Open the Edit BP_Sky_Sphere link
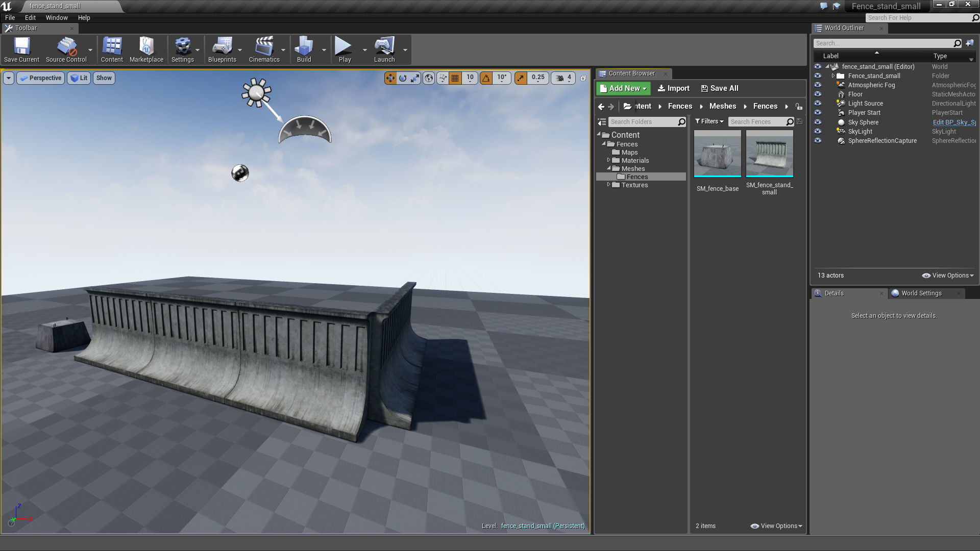Image resolution: width=980 pixels, height=551 pixels. pyautogui.click(x=954, y=122)
